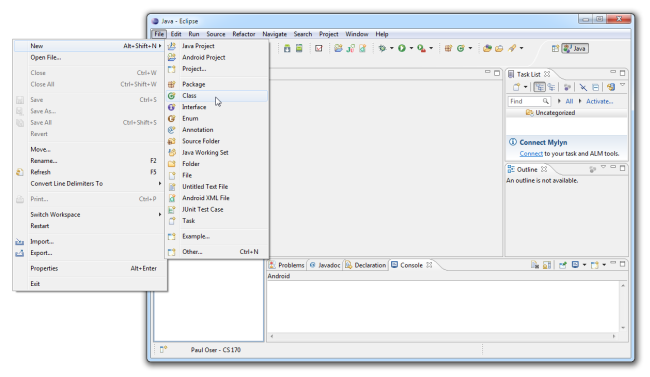Click the Display Selected Console icon
The height and width of the screenshot is (377, 650).
(575, 264)
